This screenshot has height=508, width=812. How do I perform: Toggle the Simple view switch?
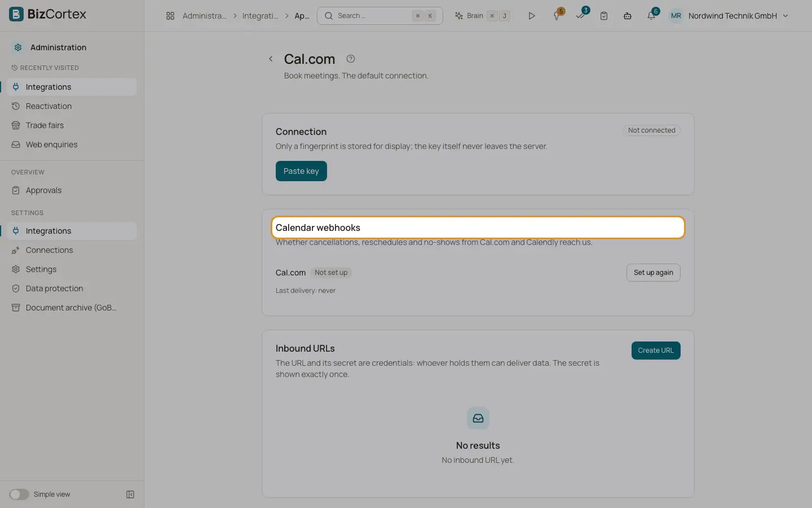[x=19, y=494]
